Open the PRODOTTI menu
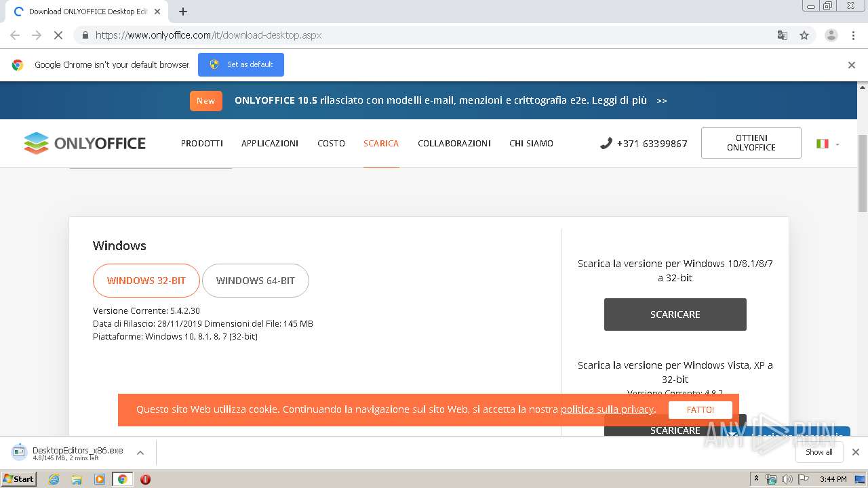 tap(202, 143)
